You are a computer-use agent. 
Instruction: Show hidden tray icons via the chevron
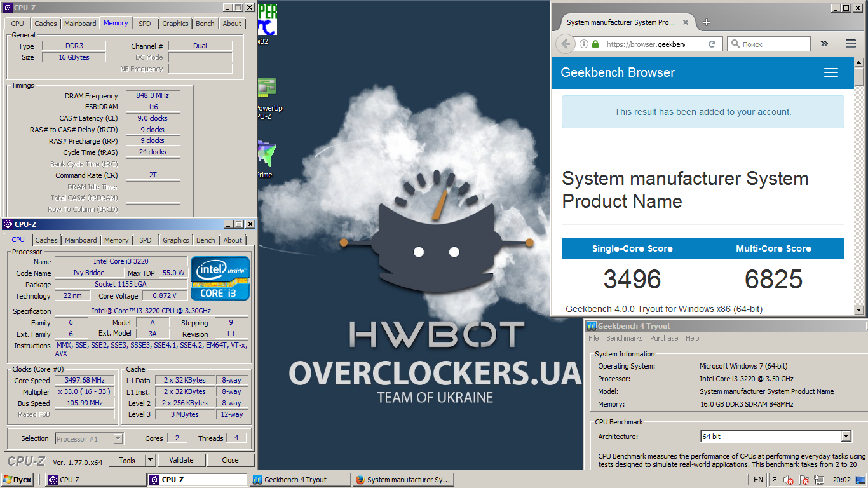coord(775,480)
